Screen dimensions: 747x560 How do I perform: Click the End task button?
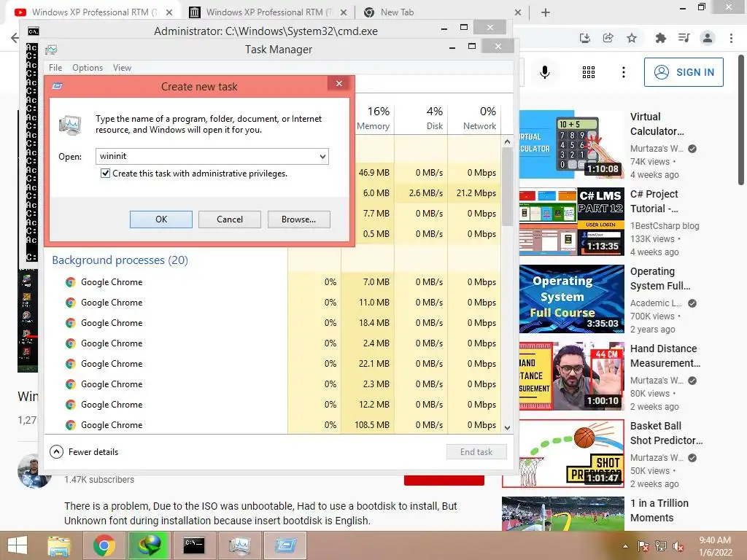476,452
